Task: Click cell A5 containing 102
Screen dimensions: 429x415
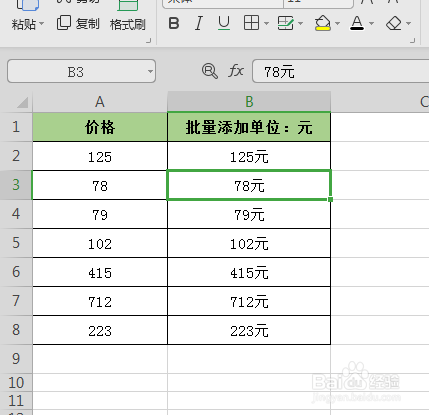Action: 100,243
